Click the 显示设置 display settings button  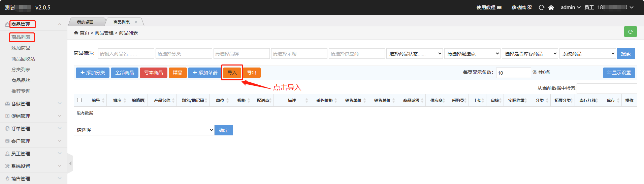[x=619, y=73]
